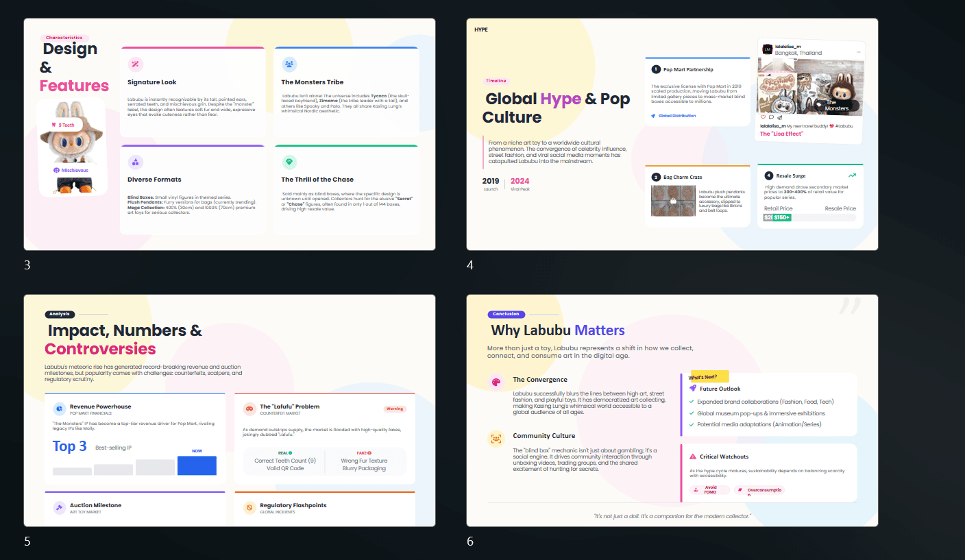Click the "Bangkok, Thailand" location text
Screen dimensions: 965x560
coord(798,53)
